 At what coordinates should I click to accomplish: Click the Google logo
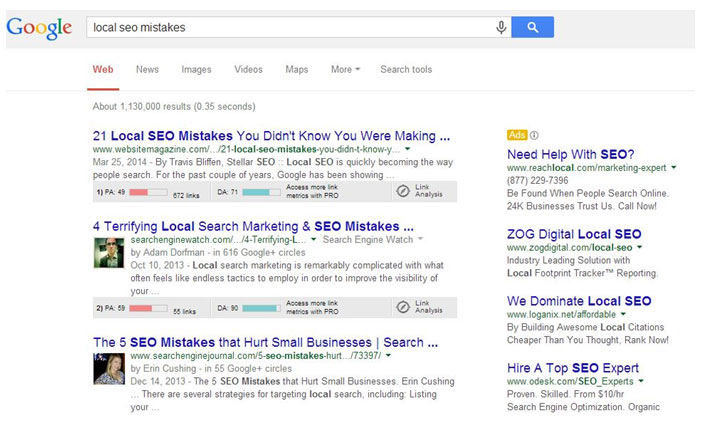(x=39, y=28)
